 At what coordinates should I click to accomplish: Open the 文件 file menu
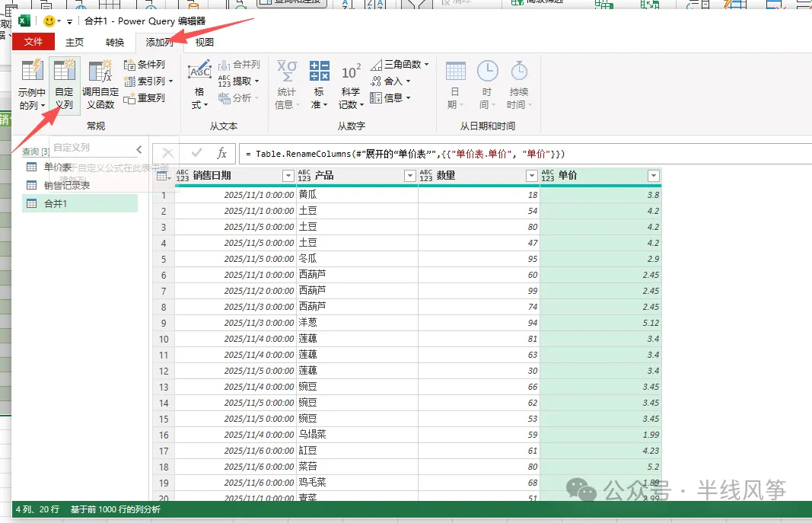click(x=33, y=42)
